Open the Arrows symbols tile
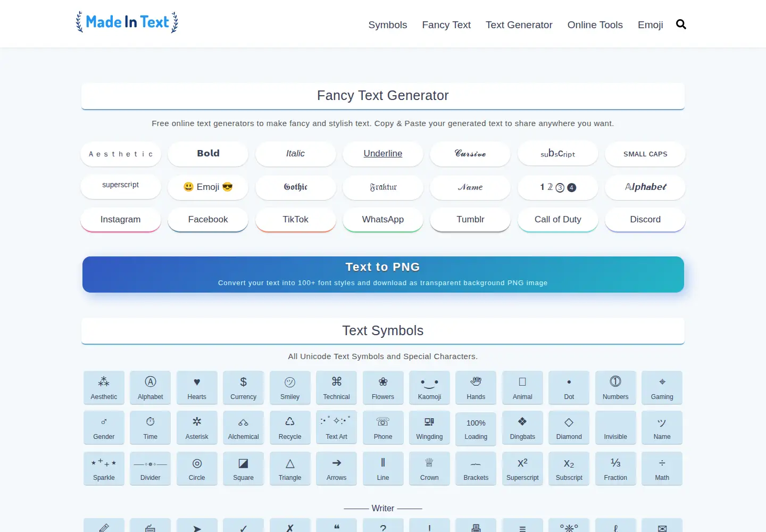The height and width of the screenshot is (532, 766). tap(336, 469)
